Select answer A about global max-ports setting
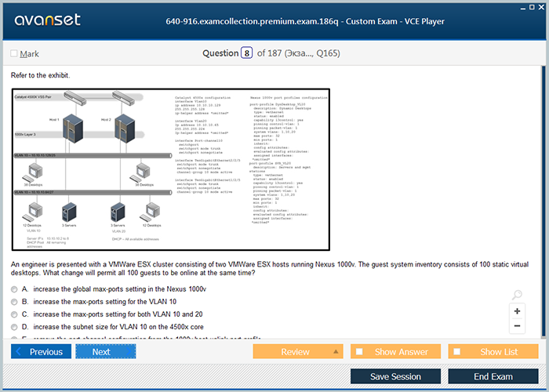This screenshot has height=392, width=549. point(14,289)
